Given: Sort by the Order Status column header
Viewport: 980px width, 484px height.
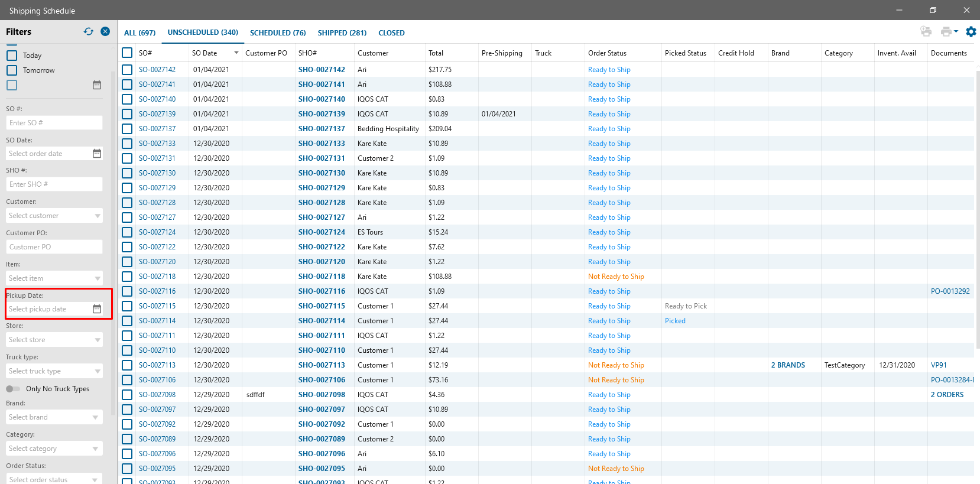Looking at the screenshot, I should click(607, 53).
